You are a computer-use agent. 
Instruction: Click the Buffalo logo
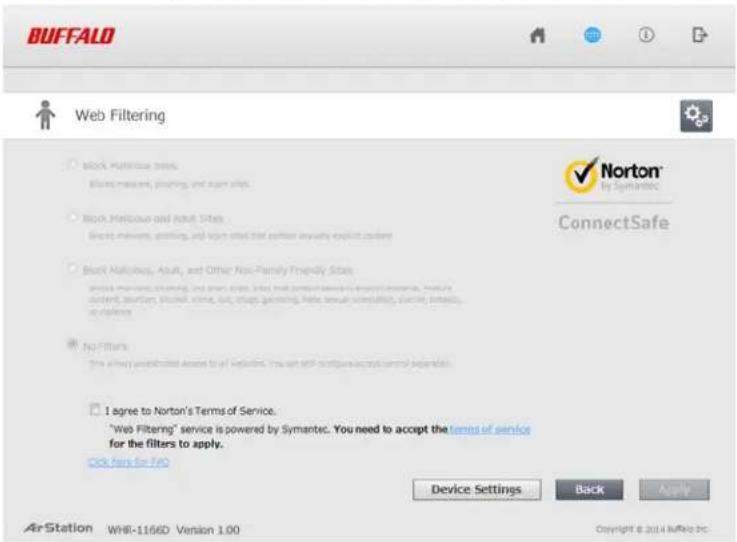[x=71, y=36]
